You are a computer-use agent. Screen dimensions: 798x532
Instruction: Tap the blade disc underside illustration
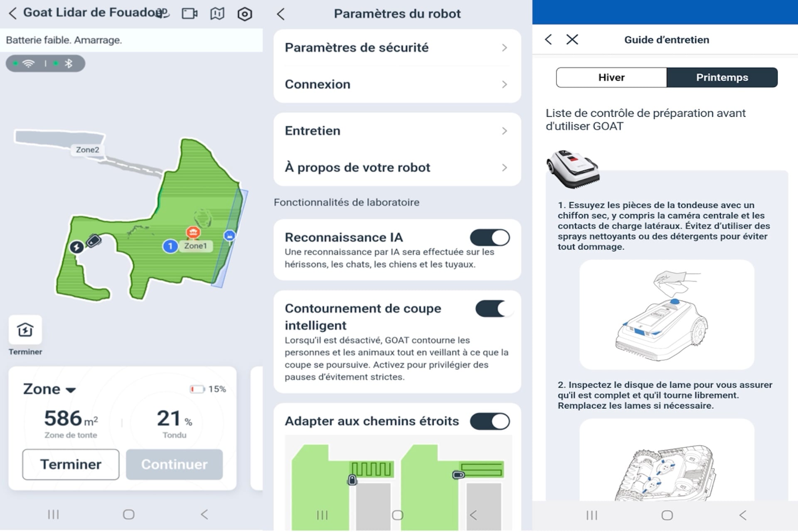pos(667,461)
